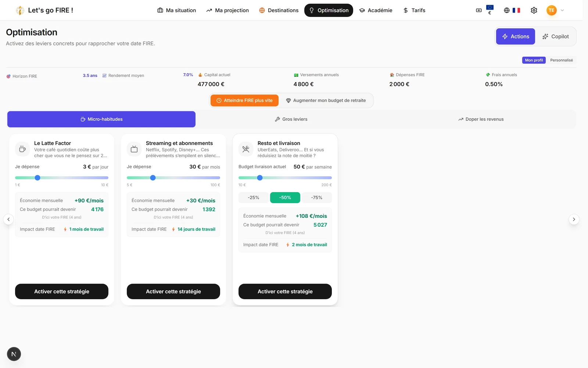Image resolution: width=588 pixels, height=368 pixels.
Task: Click the Capital actuel money bag icon
Action: (x=200, y=75)
